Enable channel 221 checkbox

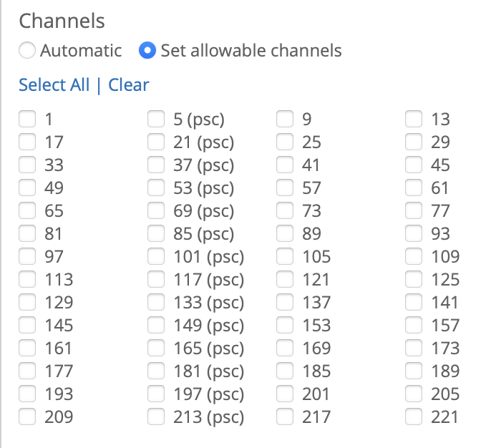click(x=414, y=417)
